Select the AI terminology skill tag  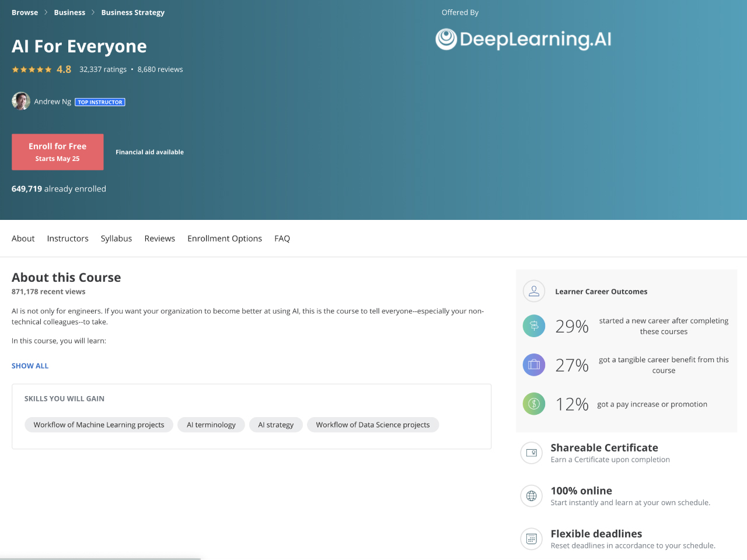(x=211, y=425)
